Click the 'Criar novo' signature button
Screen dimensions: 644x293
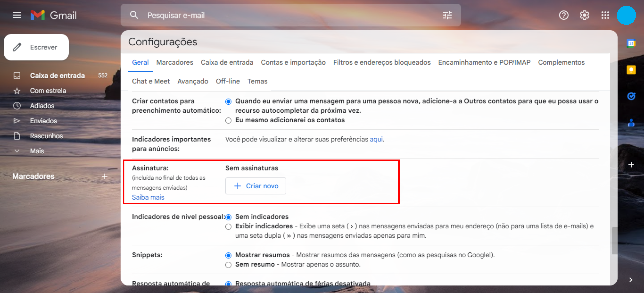click(x=255, y=186)
